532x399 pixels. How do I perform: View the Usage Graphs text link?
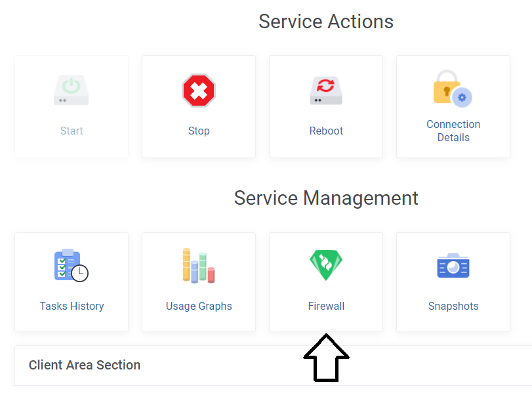click(x=199, y=306)
